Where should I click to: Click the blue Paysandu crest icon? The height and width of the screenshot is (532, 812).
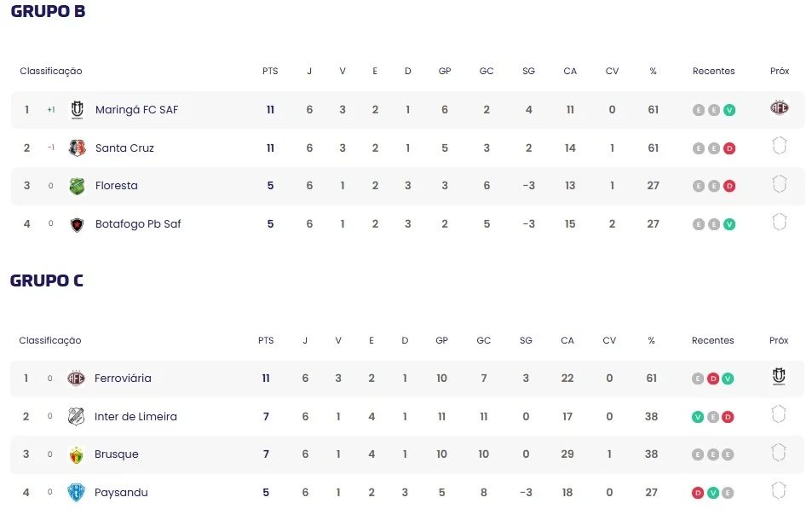76,493
